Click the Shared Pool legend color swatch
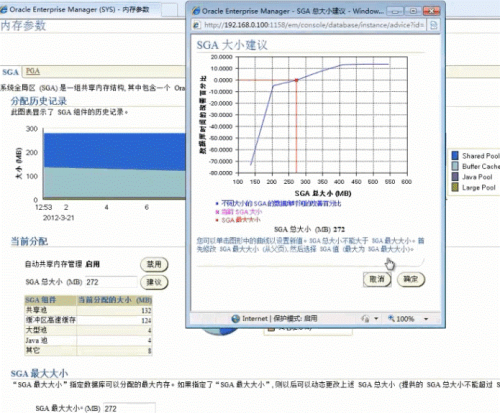This screenshot has height=413, width=500. coord(455,155)
